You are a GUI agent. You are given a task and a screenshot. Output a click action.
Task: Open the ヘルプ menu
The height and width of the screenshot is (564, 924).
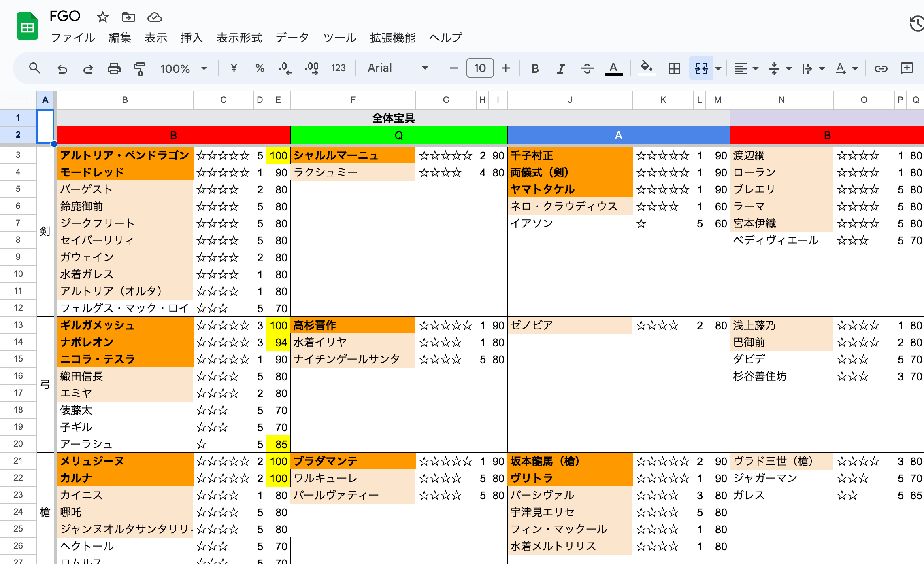(x=445, y=38)
